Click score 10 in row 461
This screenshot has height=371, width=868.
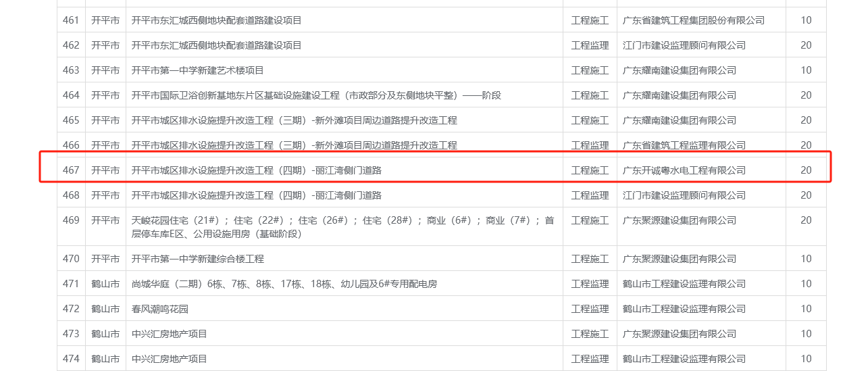[806, 20]
